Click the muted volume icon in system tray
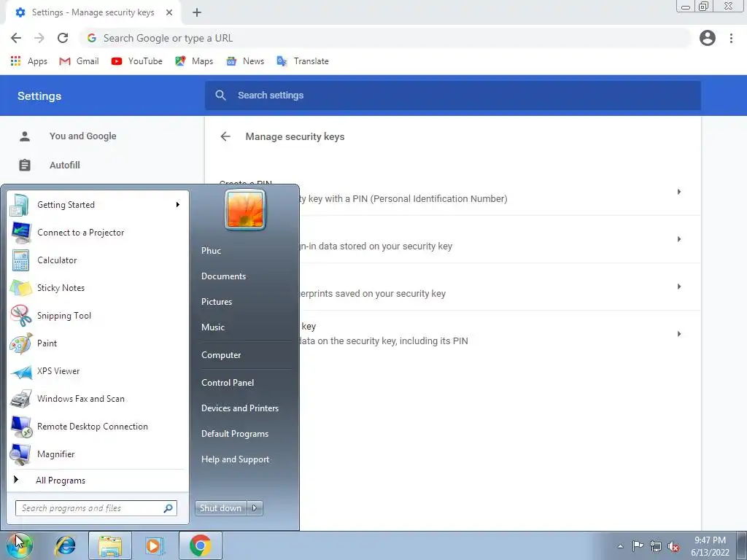Image resolution: width=747 pixels, height=560 pixels. click(673, 546)
